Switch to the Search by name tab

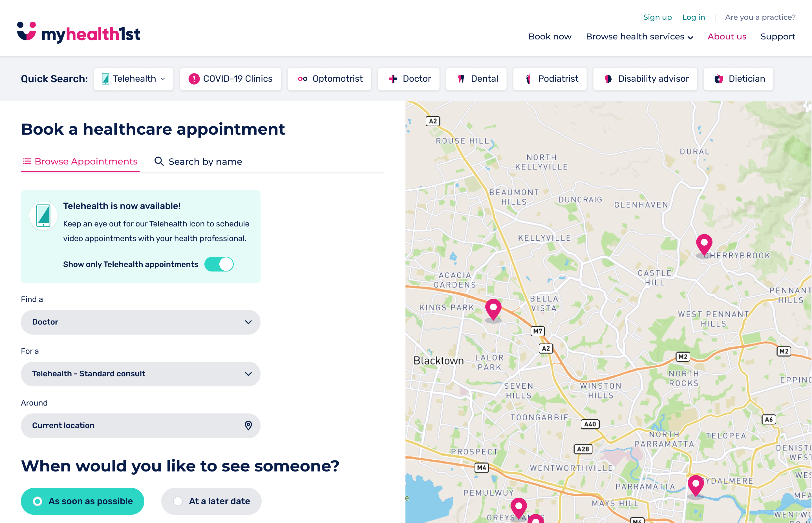[x=198, y=162]
